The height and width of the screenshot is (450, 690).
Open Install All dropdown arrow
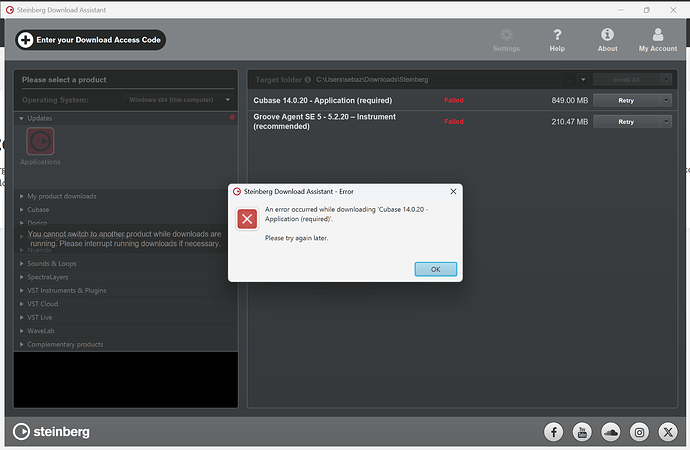pos(666,80)
